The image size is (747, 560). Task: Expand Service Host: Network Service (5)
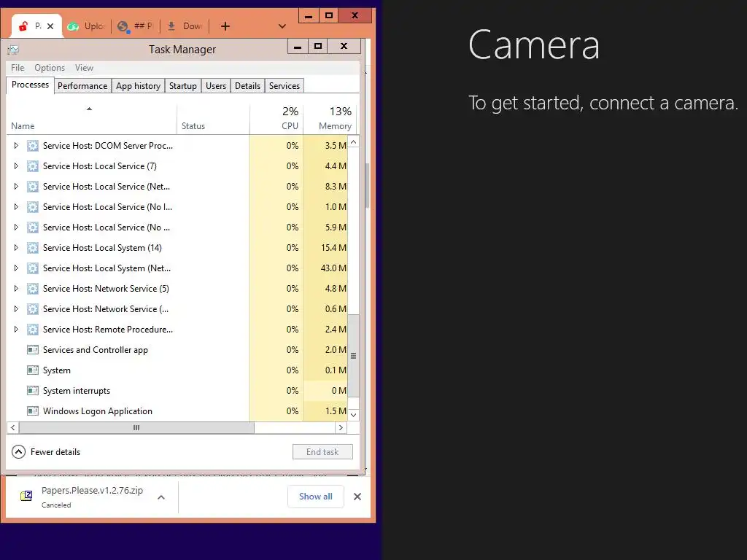pos(16,289)
